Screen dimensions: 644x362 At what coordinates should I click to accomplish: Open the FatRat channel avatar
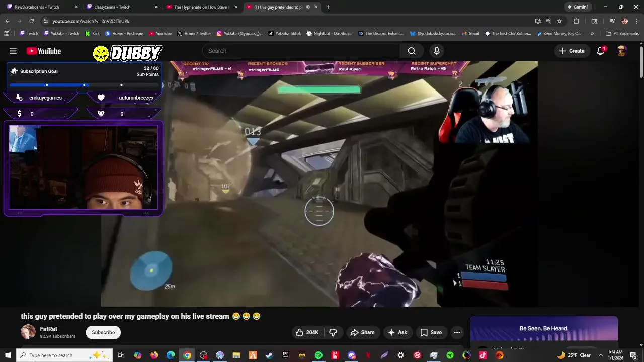tap(28, 332)
